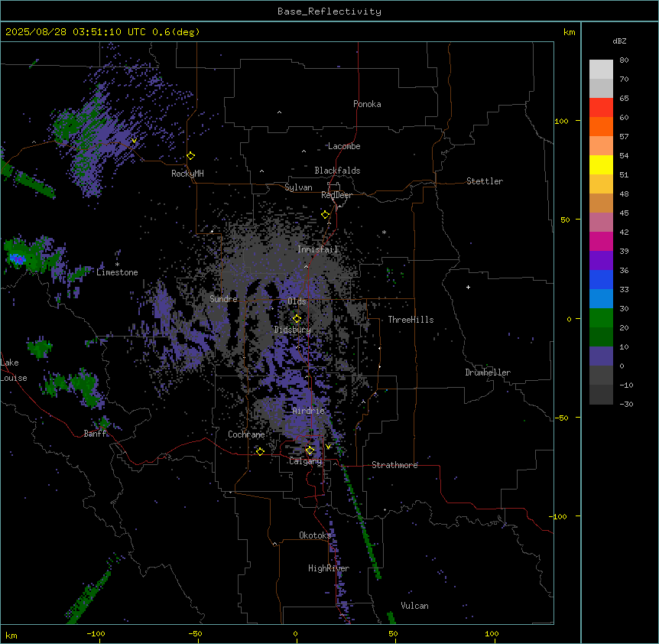This screenshot has width=659, height=644.
Task: Pick the orange 60–57 dBZ legend color
Action: tap(601, 126)
